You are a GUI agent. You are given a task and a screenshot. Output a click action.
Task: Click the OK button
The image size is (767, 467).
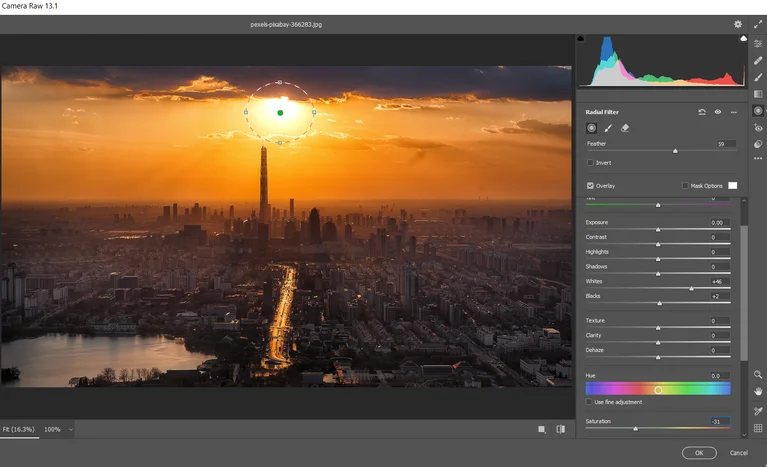tap(699, 453)
